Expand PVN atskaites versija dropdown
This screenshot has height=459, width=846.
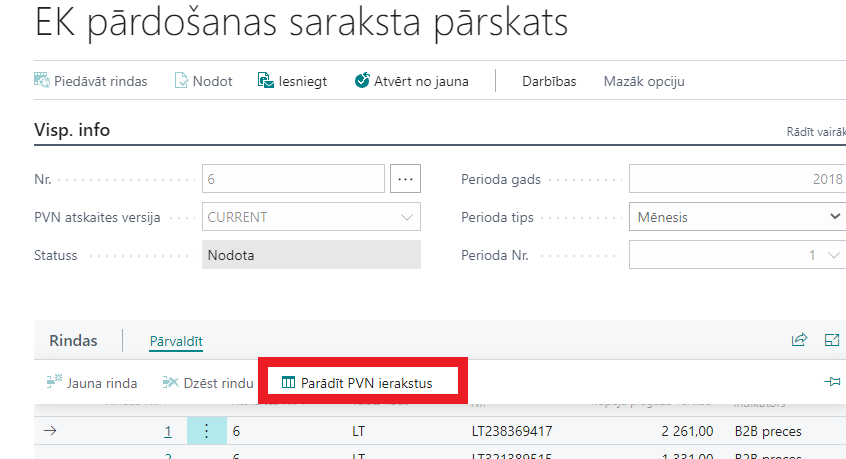pyautogui.click(x=407, y=217)
